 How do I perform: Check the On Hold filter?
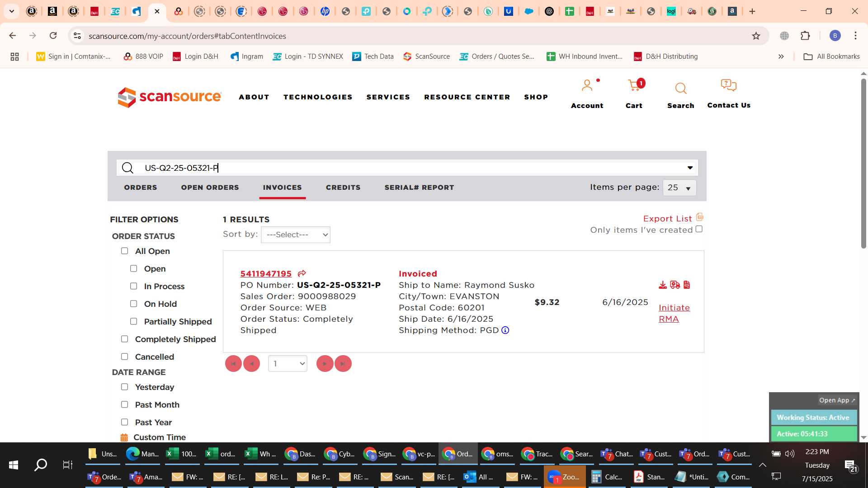click(x=133, y=304)
